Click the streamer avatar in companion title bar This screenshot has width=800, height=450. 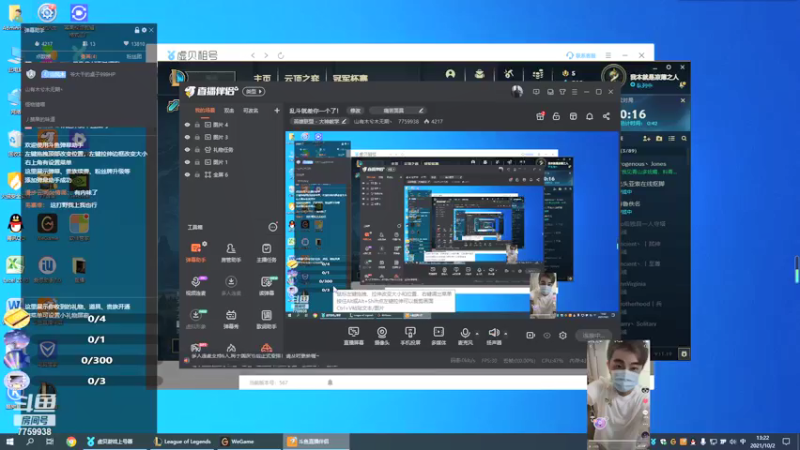point(517,92)
